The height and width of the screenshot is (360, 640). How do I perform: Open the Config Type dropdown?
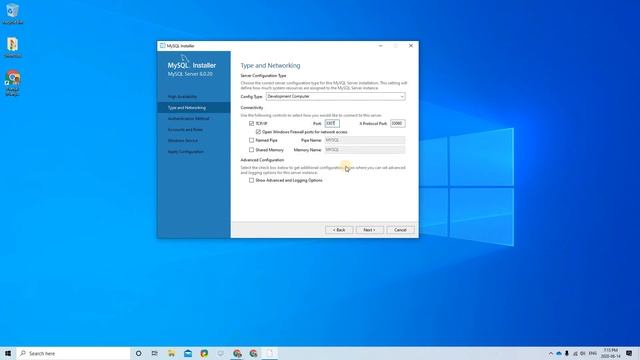pos(336,96)
